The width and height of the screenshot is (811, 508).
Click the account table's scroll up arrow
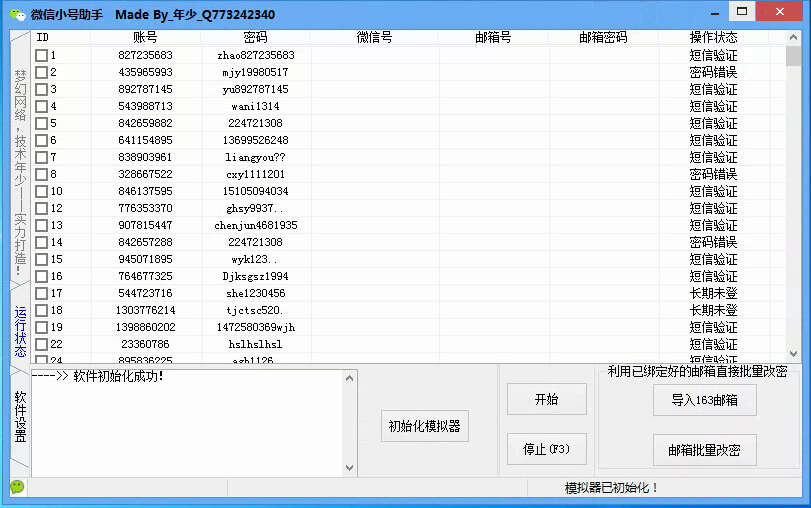click(x=793, y=37)
